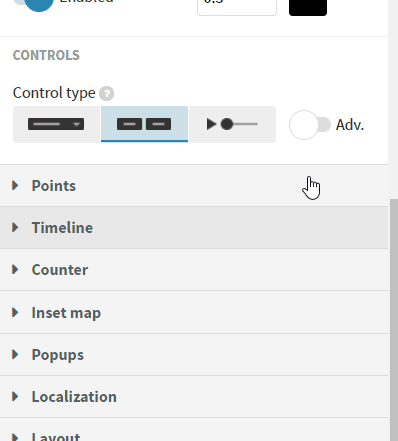
Task: Expand the Timeline section
Action: tap(194, 228)
